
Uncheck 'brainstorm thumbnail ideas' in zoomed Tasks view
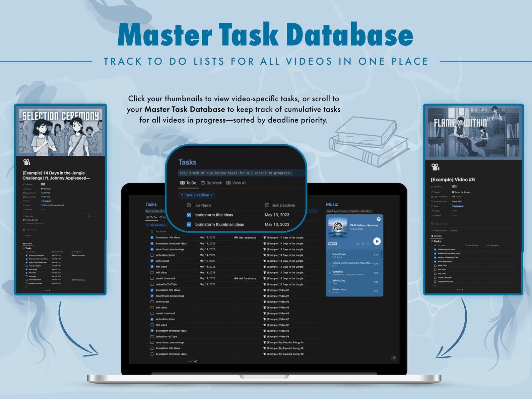[x=189, y=224]
